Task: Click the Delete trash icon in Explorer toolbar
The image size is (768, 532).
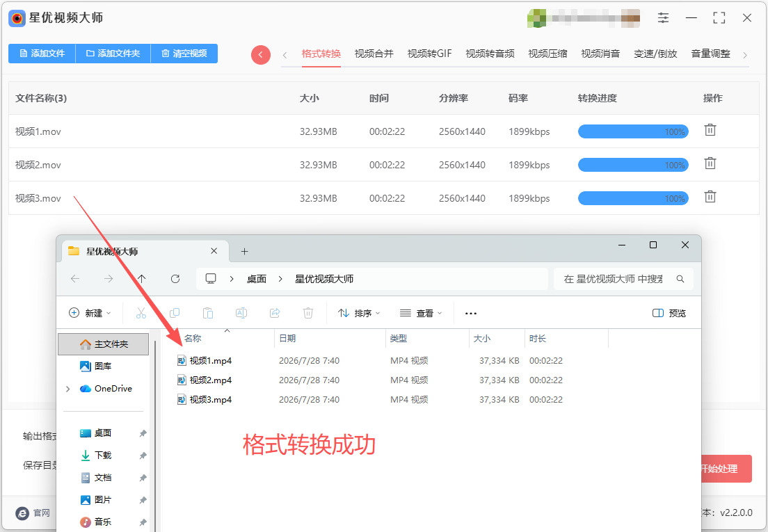Action: (308, 313)
